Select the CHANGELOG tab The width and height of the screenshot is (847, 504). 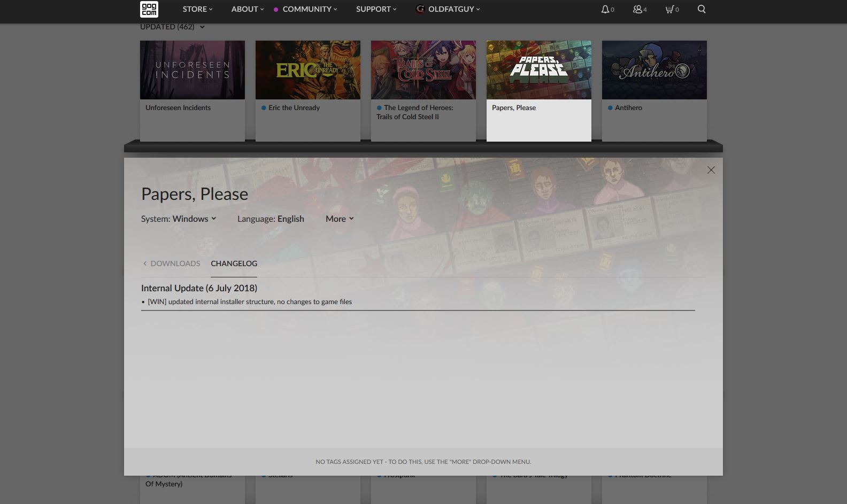(234, 263)
